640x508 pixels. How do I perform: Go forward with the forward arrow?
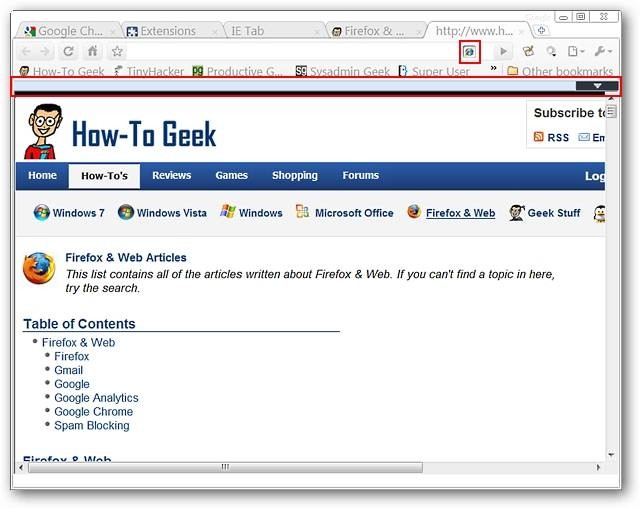[x=45, y=51]
